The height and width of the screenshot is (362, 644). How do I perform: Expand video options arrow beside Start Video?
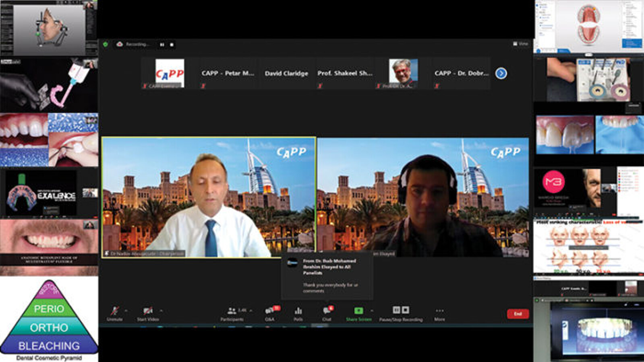coord(162,311)
